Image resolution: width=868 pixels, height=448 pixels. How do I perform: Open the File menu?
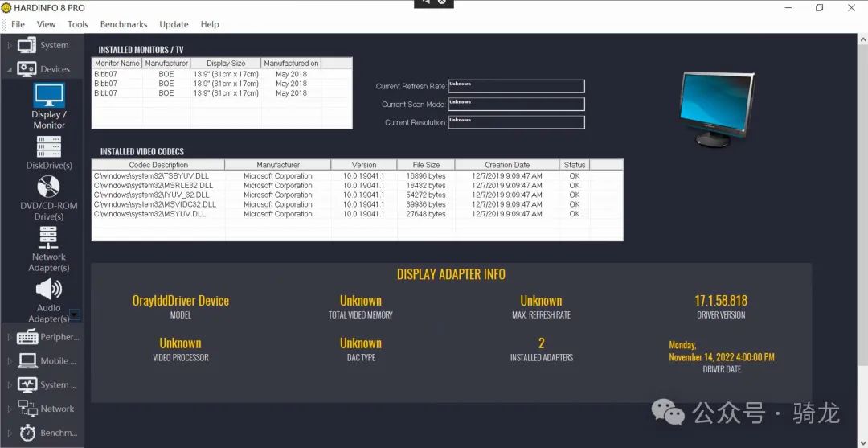tap(18, 24)
